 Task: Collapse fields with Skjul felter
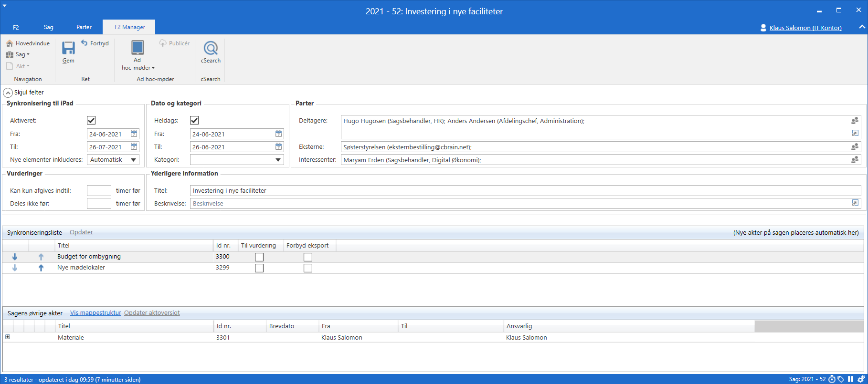[24, 93]
